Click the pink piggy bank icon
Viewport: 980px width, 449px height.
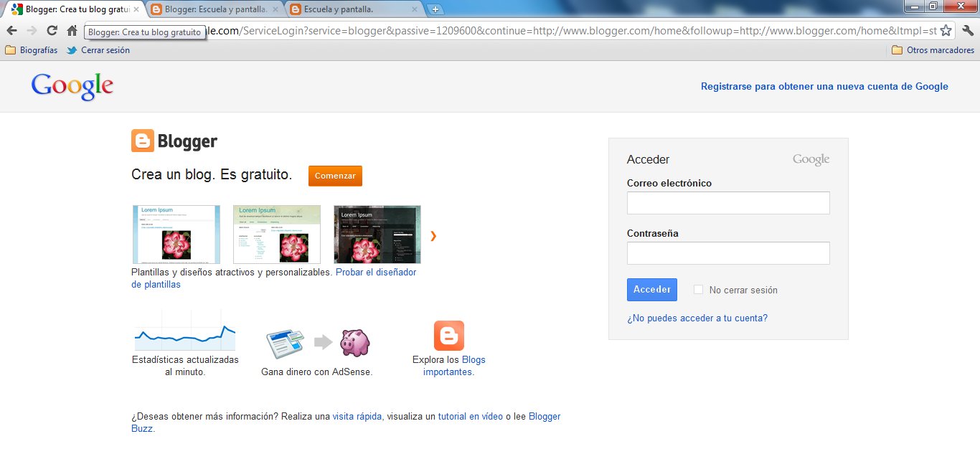(x=354, y=343)
